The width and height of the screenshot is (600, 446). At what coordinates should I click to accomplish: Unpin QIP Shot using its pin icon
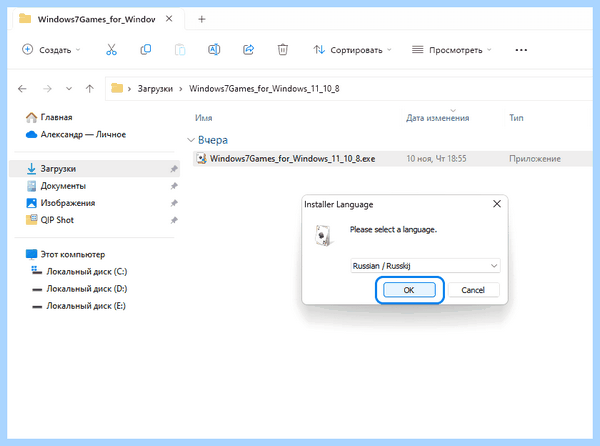tap(174, 220)
